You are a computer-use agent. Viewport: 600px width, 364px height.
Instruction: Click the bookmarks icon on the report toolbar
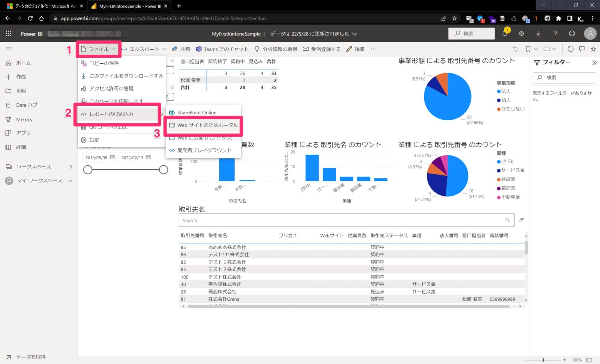tap(528, 49)
